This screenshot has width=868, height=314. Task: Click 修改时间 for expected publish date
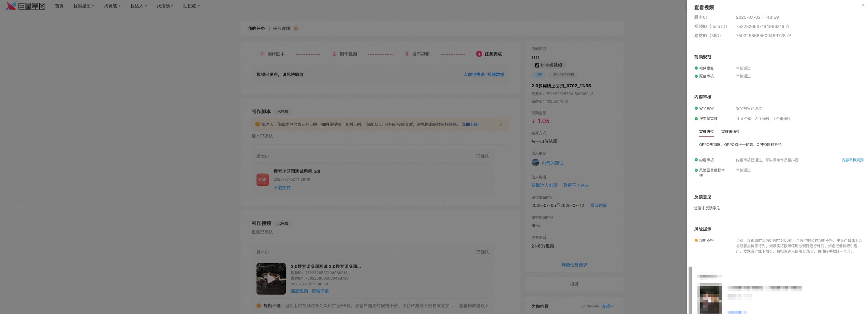[599, 206]
